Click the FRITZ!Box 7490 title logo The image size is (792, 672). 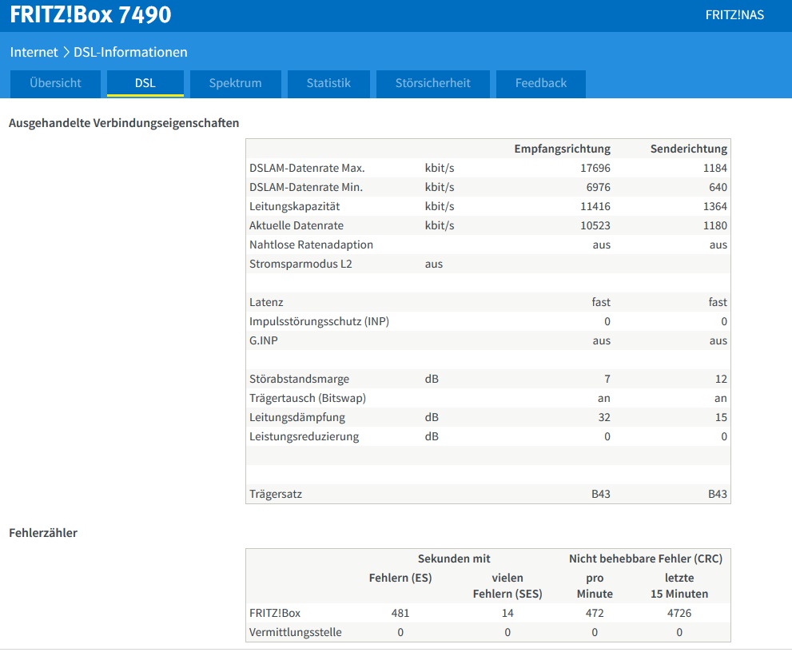pos(91,14)
